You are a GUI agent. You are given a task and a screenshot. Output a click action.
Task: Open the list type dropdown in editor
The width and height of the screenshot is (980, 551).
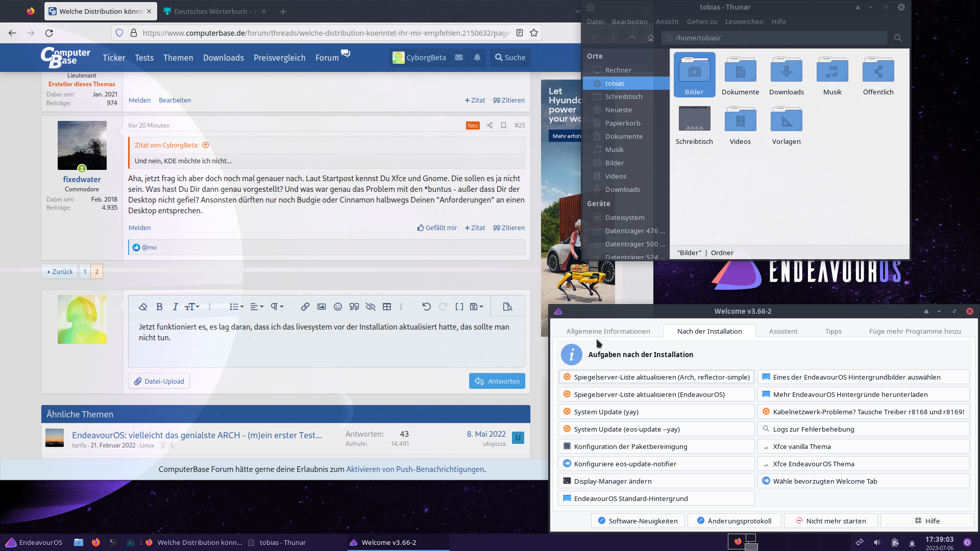236,307
